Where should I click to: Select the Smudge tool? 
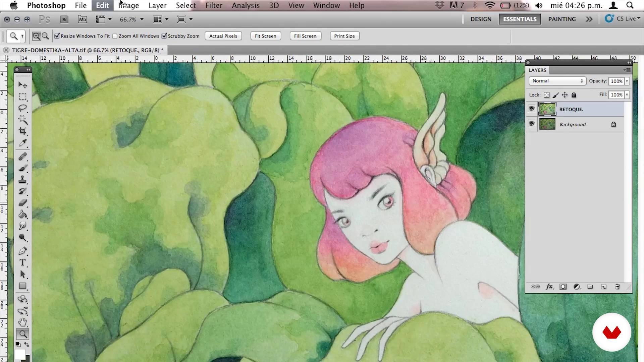click(x=22, y=226)
